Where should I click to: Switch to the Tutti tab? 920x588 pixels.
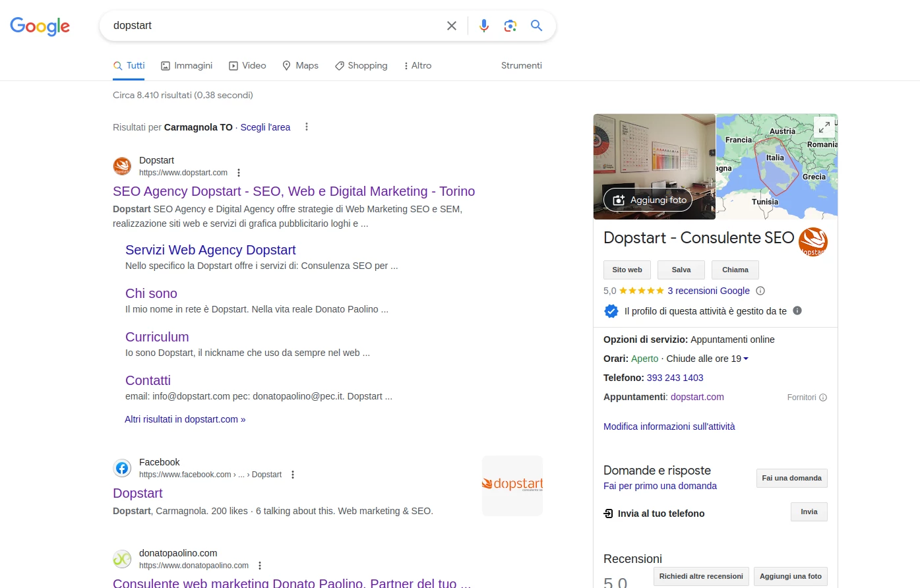[x=129, y=65]
